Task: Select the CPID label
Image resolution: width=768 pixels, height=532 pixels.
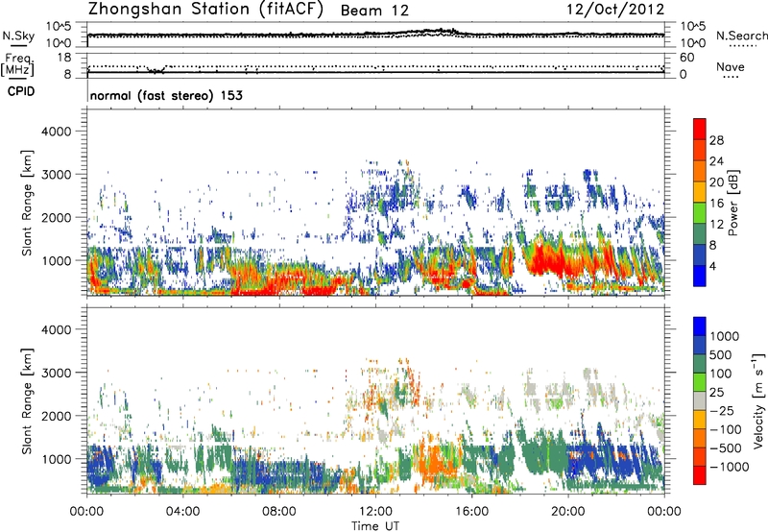Action: pos(21,91)
